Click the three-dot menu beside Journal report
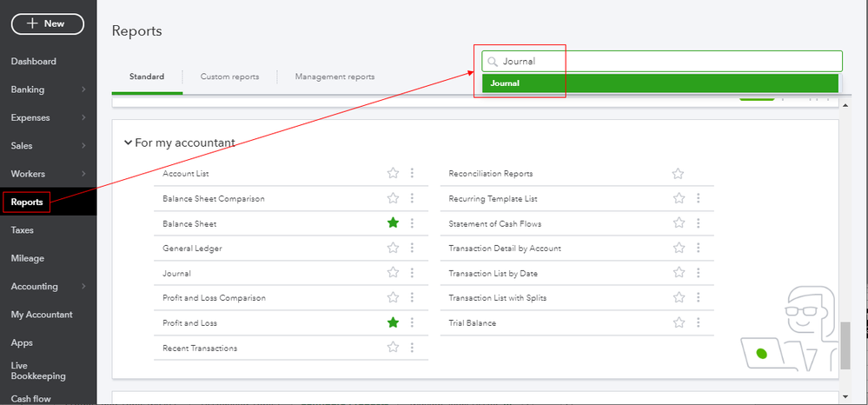 click(x=412, y=273)
